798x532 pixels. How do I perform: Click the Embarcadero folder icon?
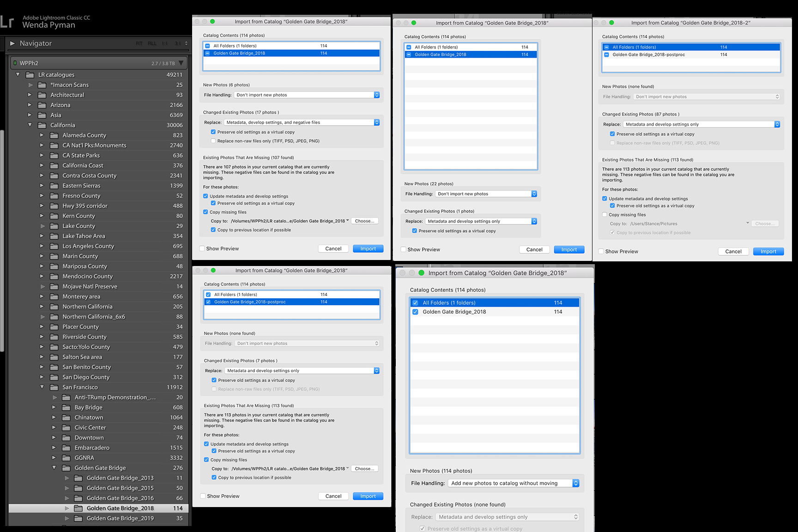click(66, 448)
